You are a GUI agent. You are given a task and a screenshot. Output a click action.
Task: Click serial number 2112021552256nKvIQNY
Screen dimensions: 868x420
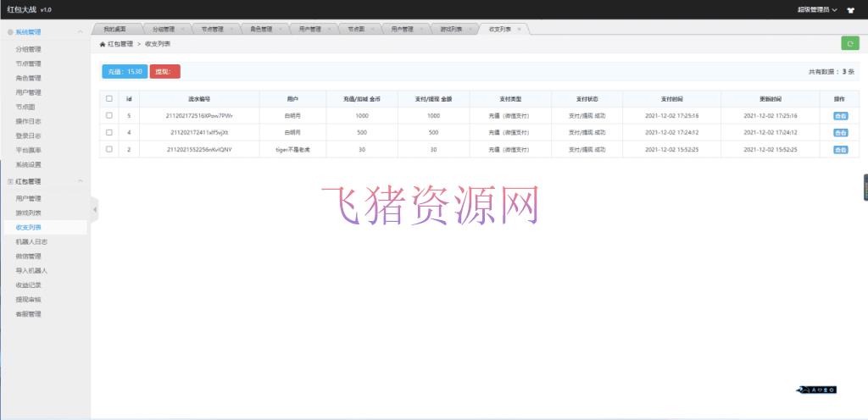[x=199, y=150]
